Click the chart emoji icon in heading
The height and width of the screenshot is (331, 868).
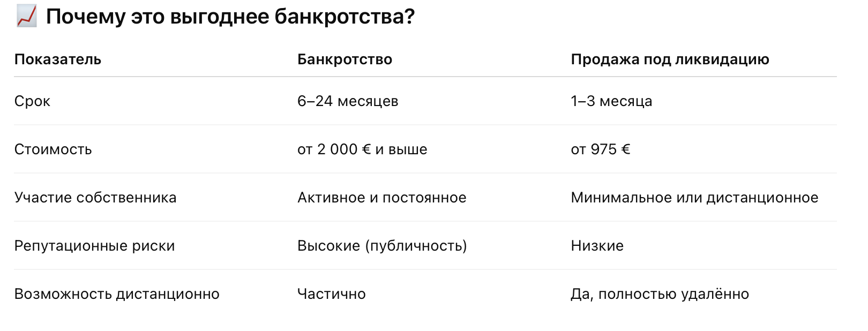coord(26,16)
